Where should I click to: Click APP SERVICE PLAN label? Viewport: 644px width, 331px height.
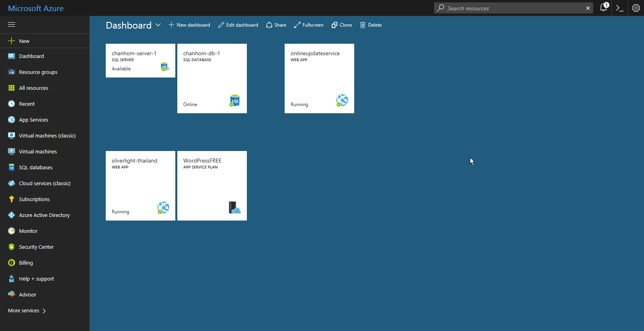pyautogui.click(x=200, y=167)
